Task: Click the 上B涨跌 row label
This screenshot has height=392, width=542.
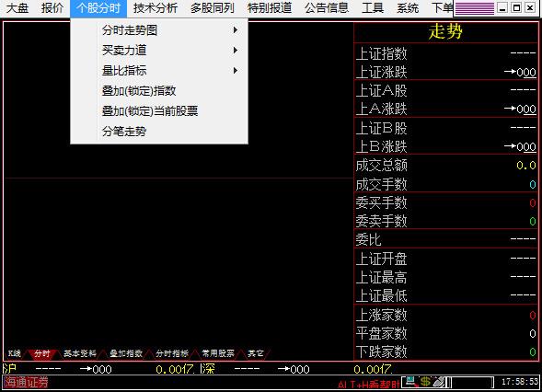Action: 382,146
